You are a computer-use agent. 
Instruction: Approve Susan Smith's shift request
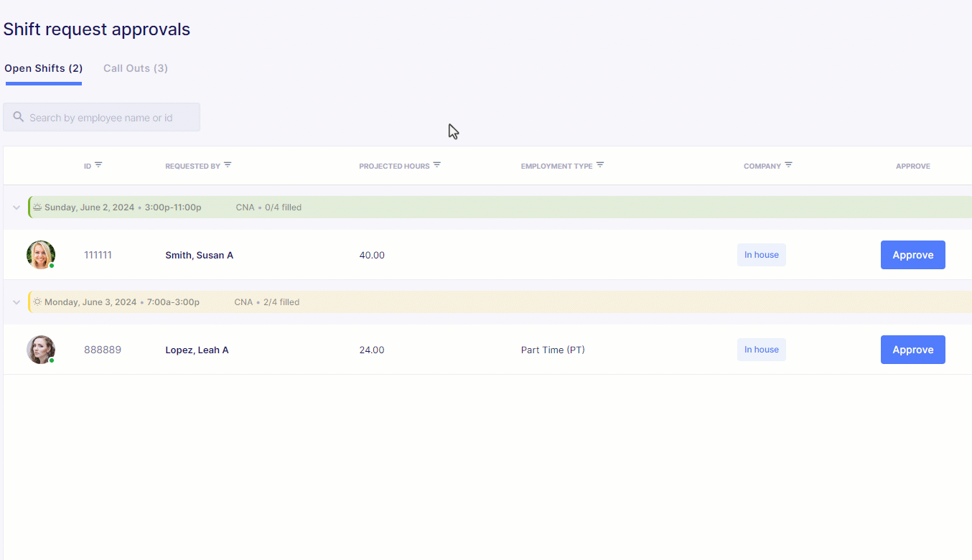(912, 255)
